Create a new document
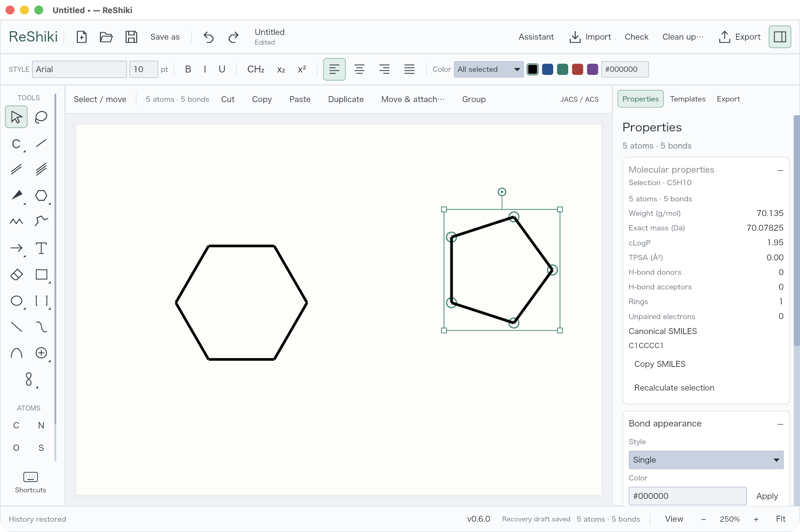This screenshot has width=800, height=532. [x=82, y=37]
